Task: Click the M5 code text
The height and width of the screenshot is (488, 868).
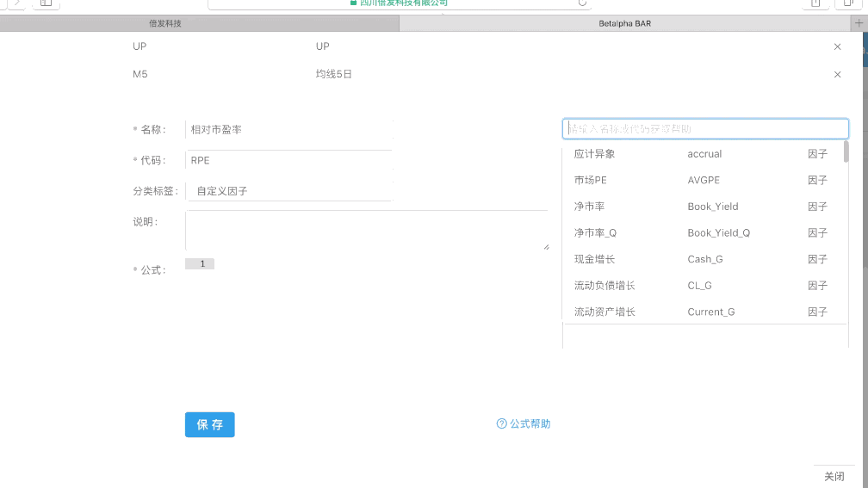Action: [x=140, y=74]
